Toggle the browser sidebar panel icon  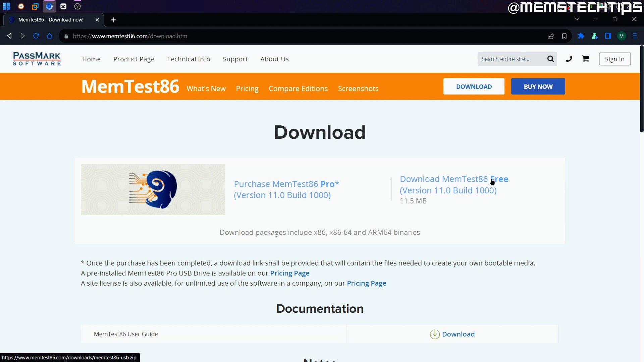pyautogui.click(x=608, y=36)
